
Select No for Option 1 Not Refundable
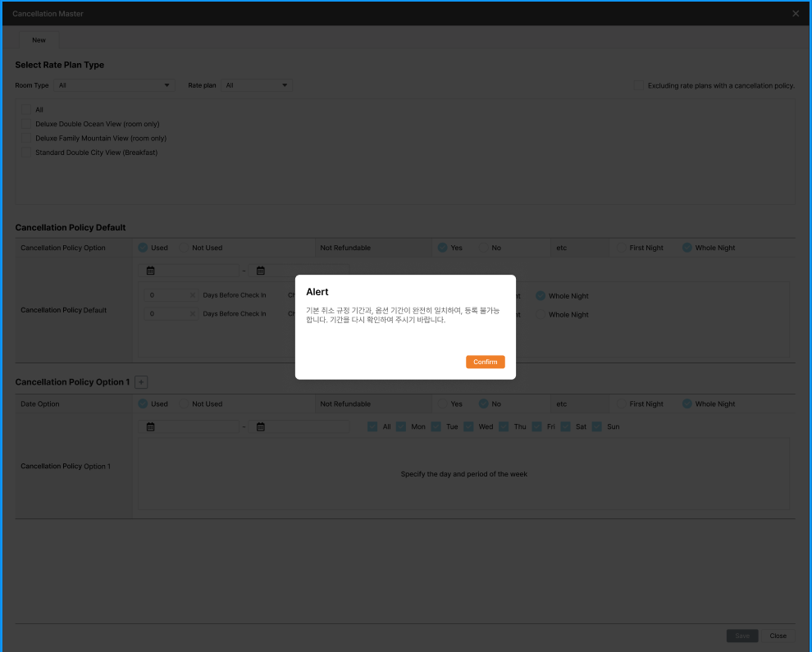[483, 404]
